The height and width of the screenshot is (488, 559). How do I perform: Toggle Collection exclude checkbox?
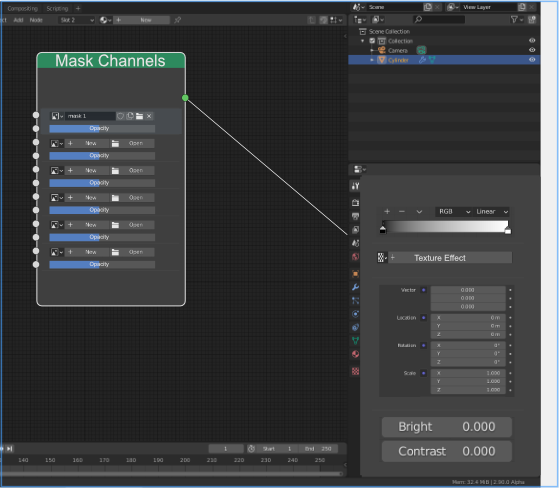click(x=372, y=41)
